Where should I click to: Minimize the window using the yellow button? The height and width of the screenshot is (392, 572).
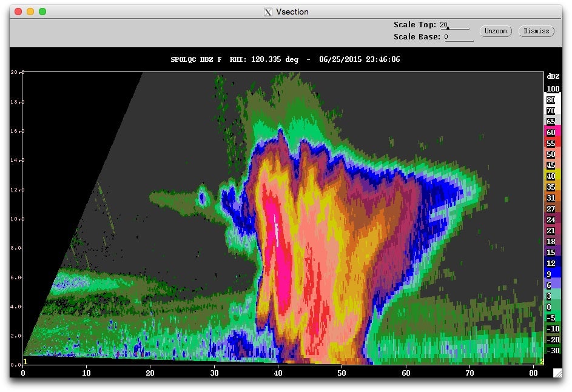30,12
